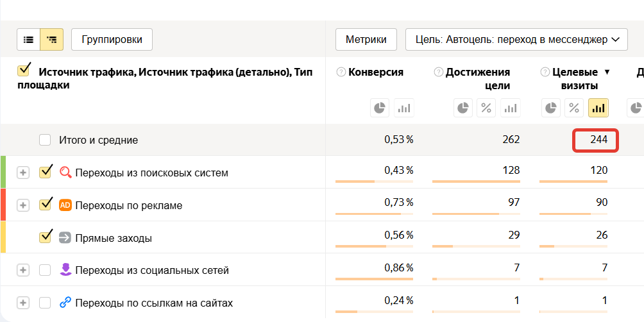Click the Метрики button

click(x=366, y=39)
